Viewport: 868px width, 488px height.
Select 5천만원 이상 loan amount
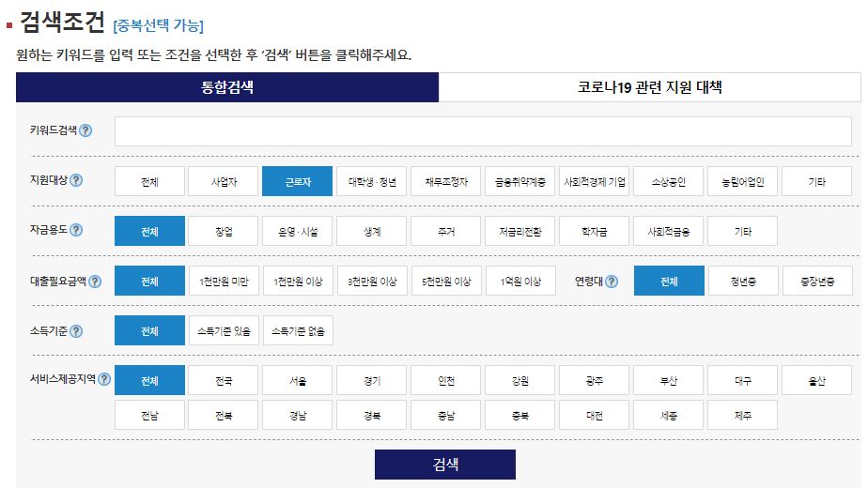446,282
